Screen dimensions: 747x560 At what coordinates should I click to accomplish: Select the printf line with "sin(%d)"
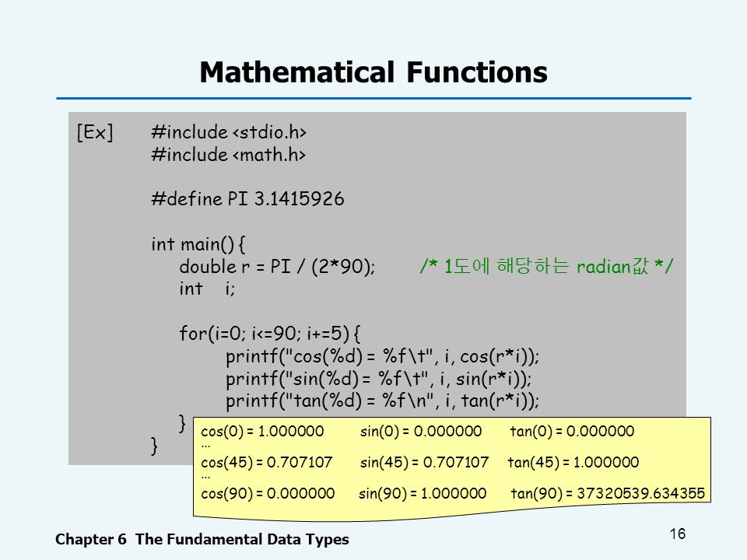point(379,379)
